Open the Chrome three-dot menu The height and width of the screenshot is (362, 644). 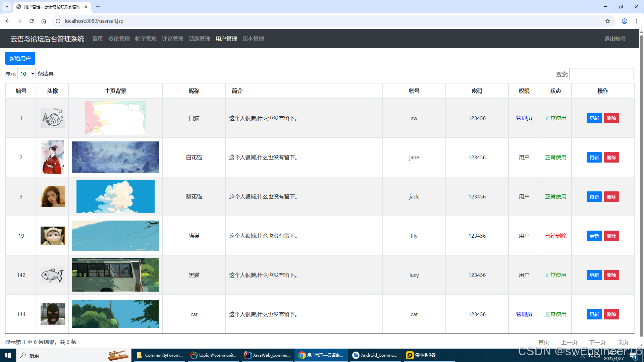[637, 21]
